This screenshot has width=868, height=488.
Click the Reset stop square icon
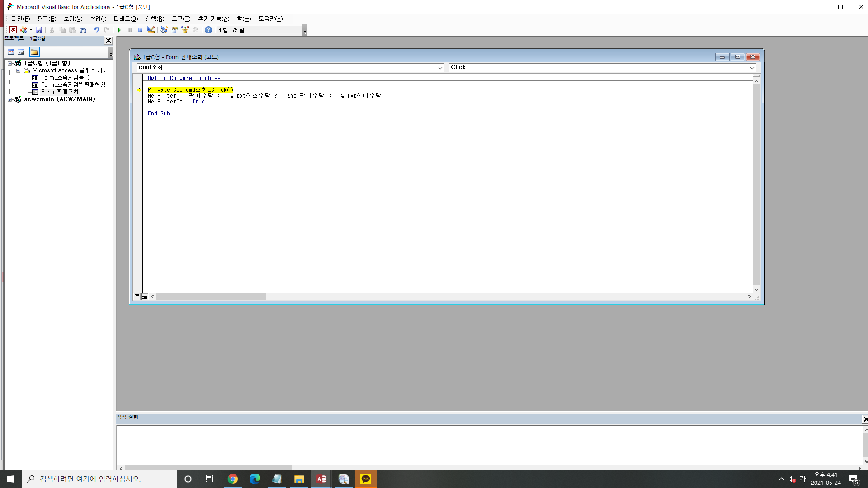point(140,30)
